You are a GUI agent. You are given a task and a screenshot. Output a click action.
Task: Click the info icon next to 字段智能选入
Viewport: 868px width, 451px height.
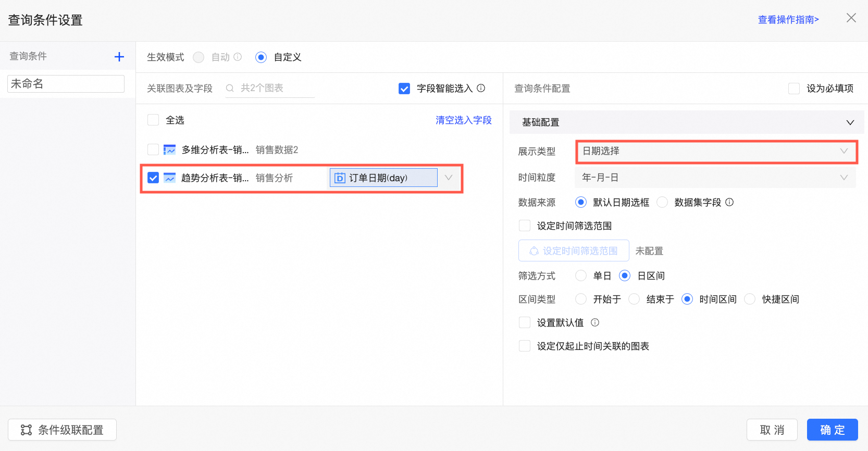click(481, 88)
